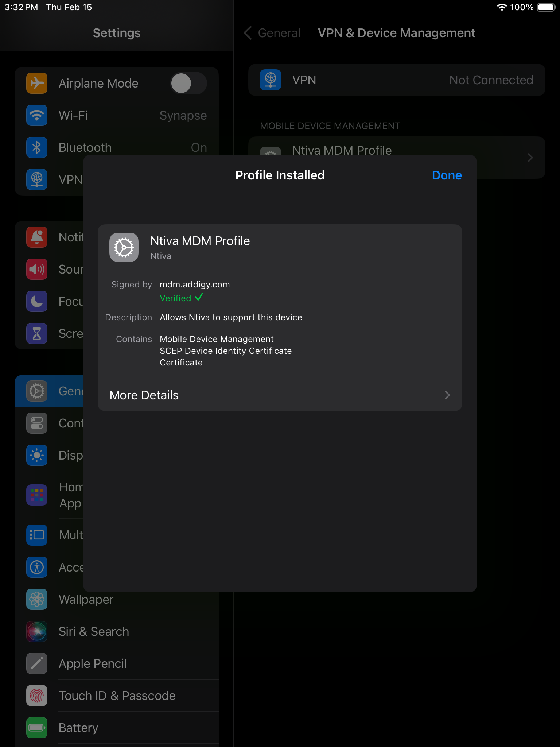Open VPN Not Connected row
Image resolution: width=560 pixels, height=747 pixels.
(x=397, y=80)
